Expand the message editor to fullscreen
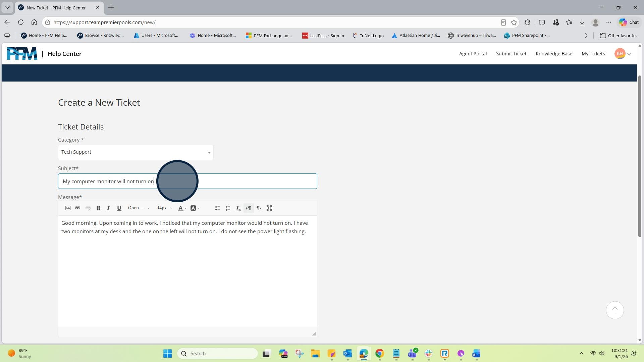The width and height of the screenshot is (644, 362). 269,208
